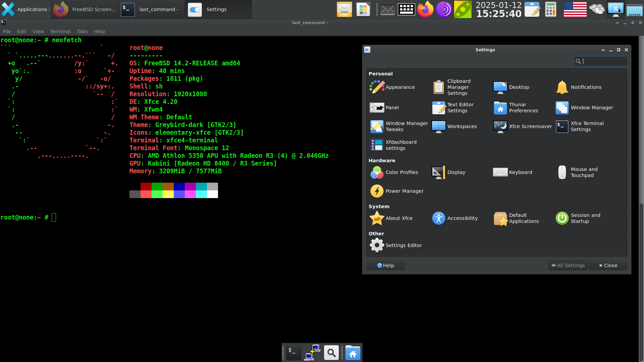Open About Xfce
The image size is (644, 362).
[391, 218]
